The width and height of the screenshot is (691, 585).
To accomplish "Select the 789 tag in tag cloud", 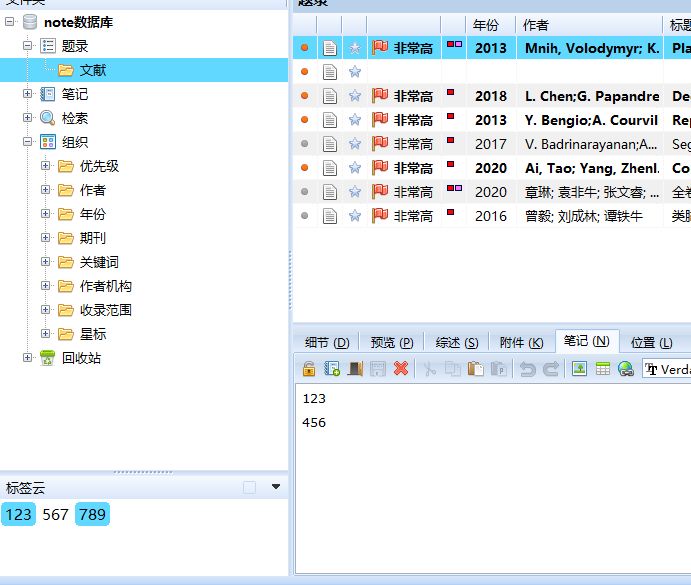I will pyautogui.click(x=93, y=514).
